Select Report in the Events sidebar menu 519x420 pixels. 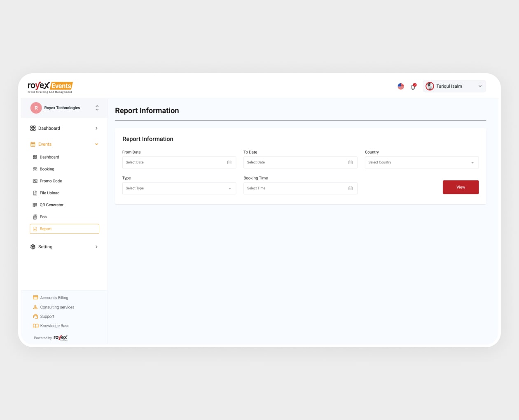(x=46, y=229)
